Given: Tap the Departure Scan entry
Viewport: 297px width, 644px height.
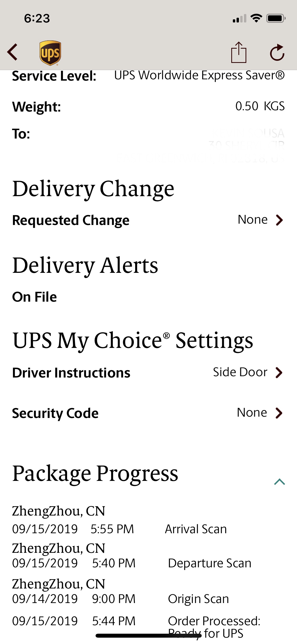Looking at the screenshot, I should pyautogui.click(x=210, y=563).
